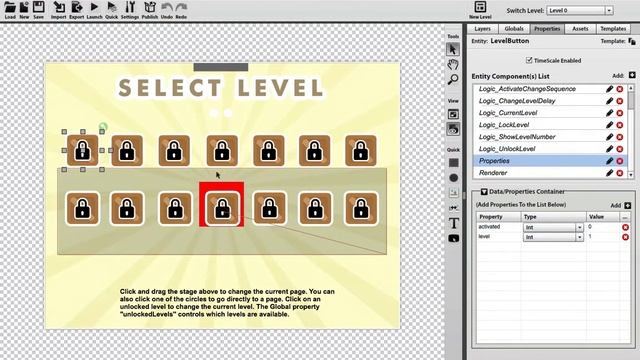Open the Type dropdown for level
This screenshot has height=360, width=640.
coord(579,237)
